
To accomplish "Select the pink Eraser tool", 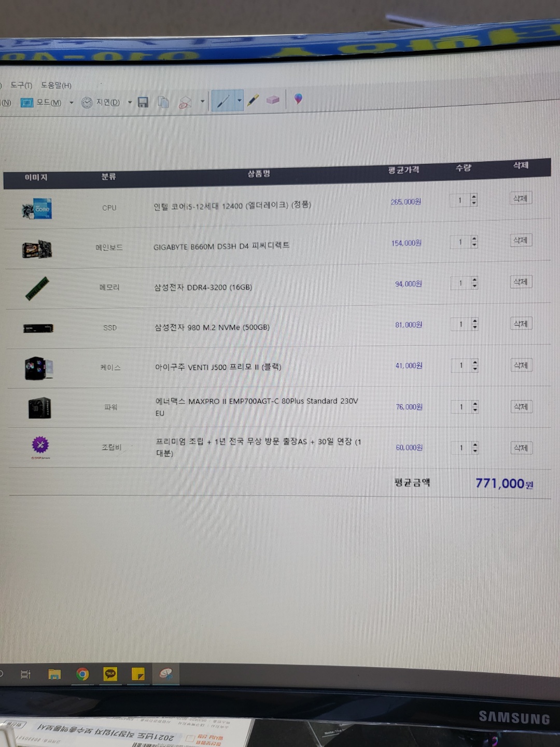I will click(273, 100).
